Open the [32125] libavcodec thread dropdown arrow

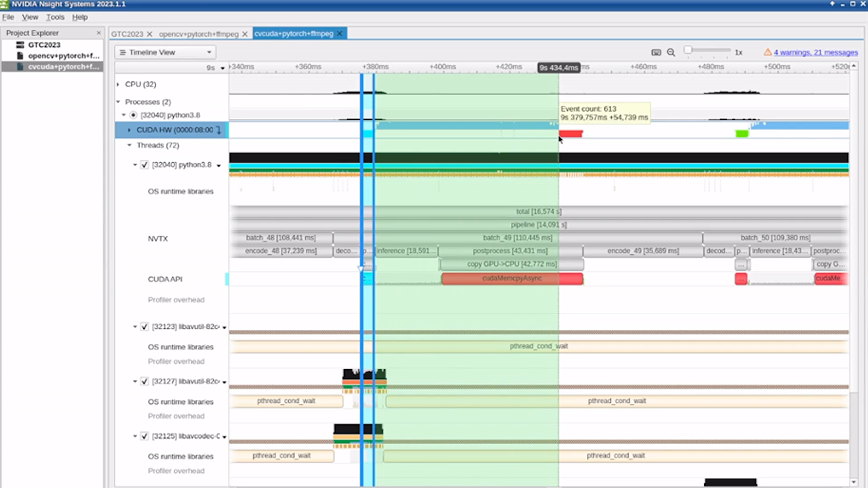coord(224,437)
